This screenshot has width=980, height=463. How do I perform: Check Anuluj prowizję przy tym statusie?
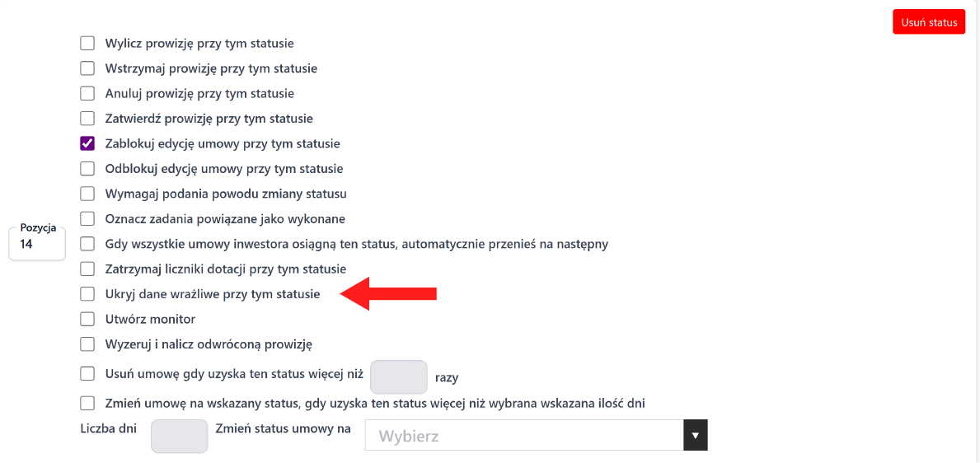coord(87,93)
